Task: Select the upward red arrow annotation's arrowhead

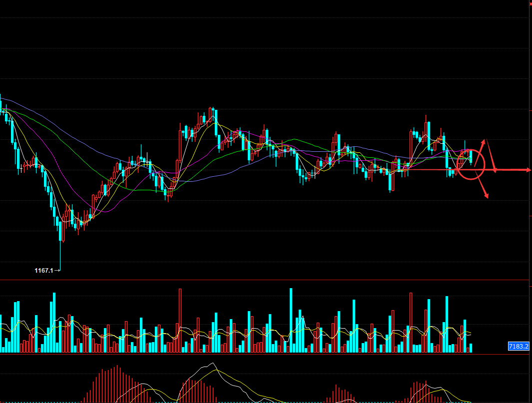Action: coord(484,141)
